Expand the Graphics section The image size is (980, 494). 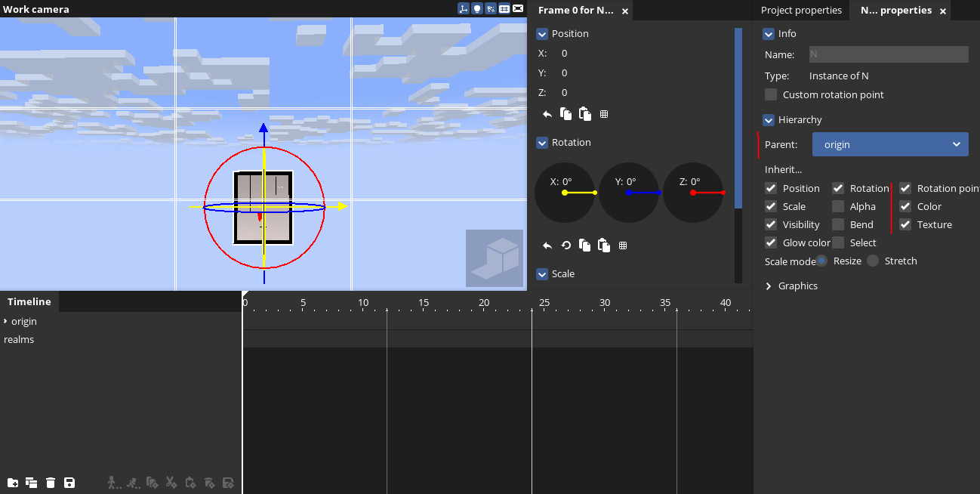(x=769, y=286)
